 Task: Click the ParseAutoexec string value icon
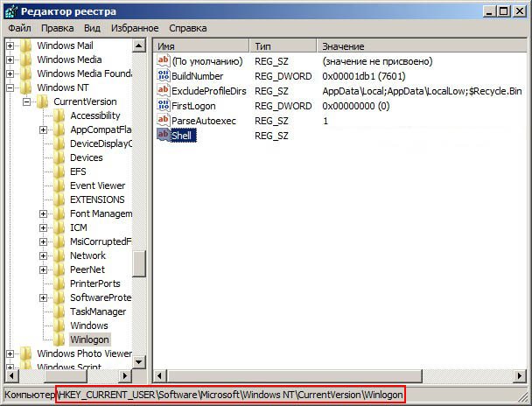pyautogui.click(x=163, y=120)
